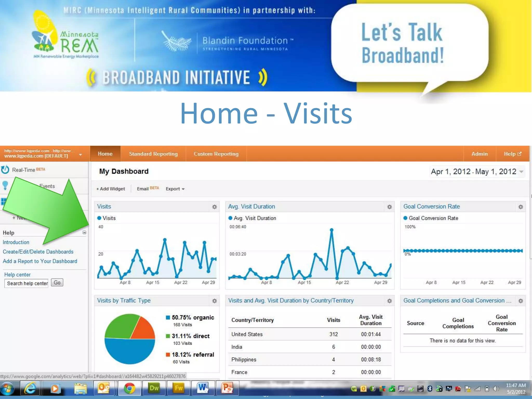
Task: Open the www.lqpeda.com account selector dropdown
Action: pyautogui.click(x=81, y=155)
